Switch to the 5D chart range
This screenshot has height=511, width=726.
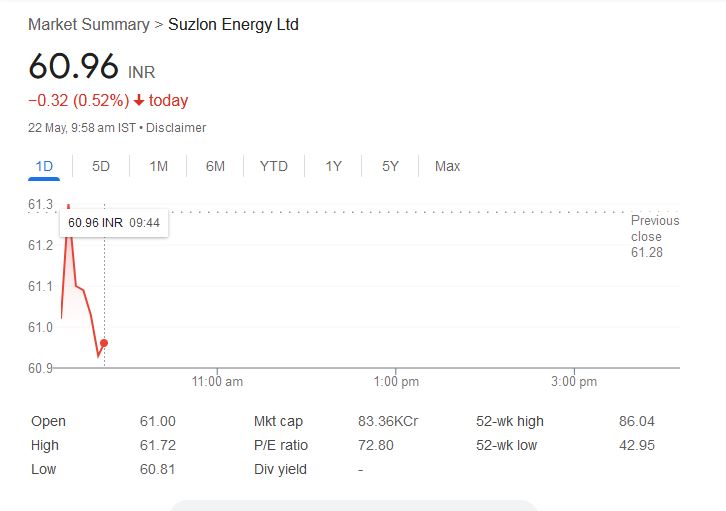pyautogui.click(x=100, y=166)
